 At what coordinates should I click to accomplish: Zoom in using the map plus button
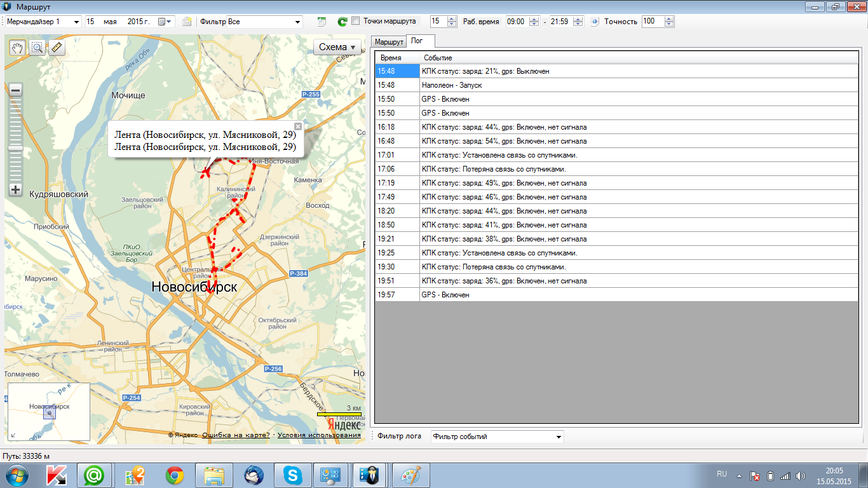point(16,189)
